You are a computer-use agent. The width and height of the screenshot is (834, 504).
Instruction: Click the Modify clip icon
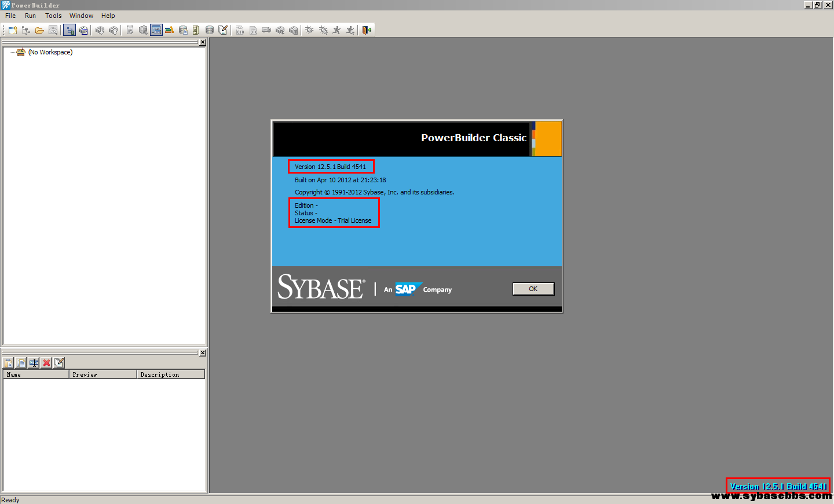tap(59, 363)
